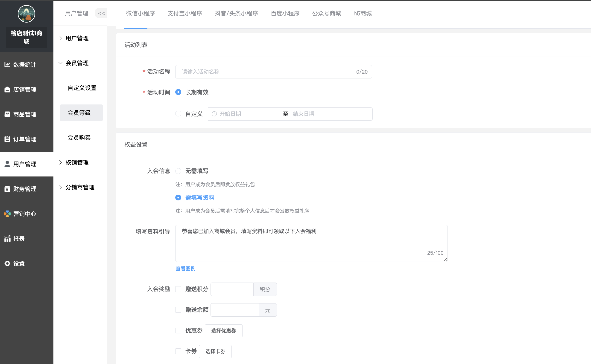
Task: Open 会员等级 menu item
Action: [x=81, y=113]
